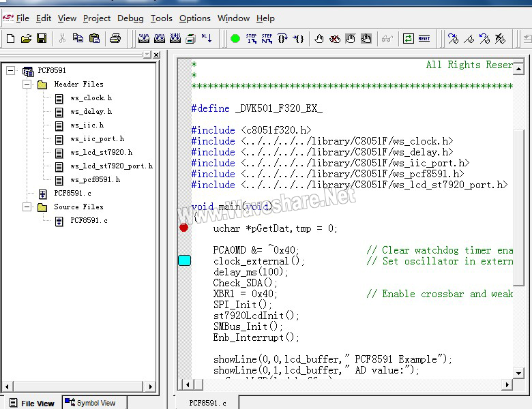
Task: Click the New File toolbar icon
Action: 10,39
